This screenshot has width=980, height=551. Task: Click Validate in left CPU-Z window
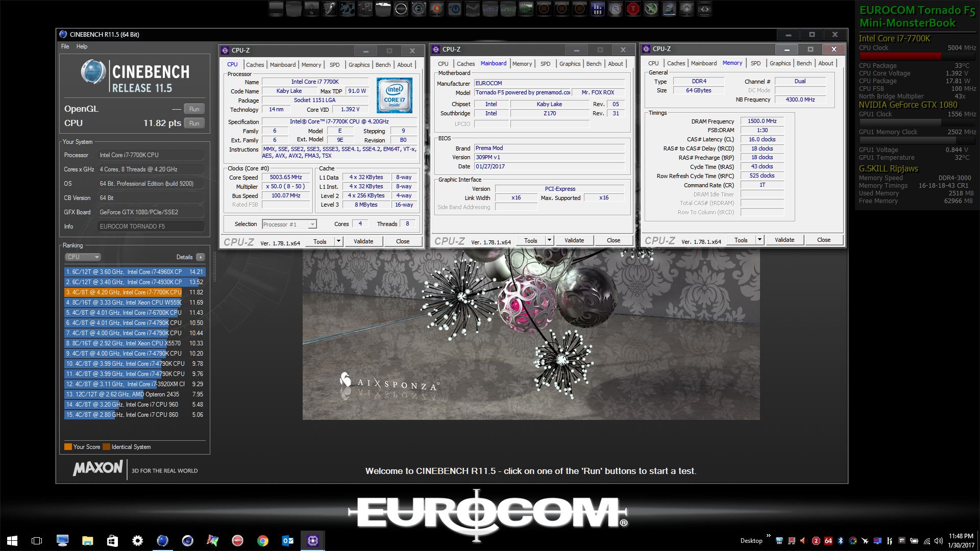click(363, 241)
